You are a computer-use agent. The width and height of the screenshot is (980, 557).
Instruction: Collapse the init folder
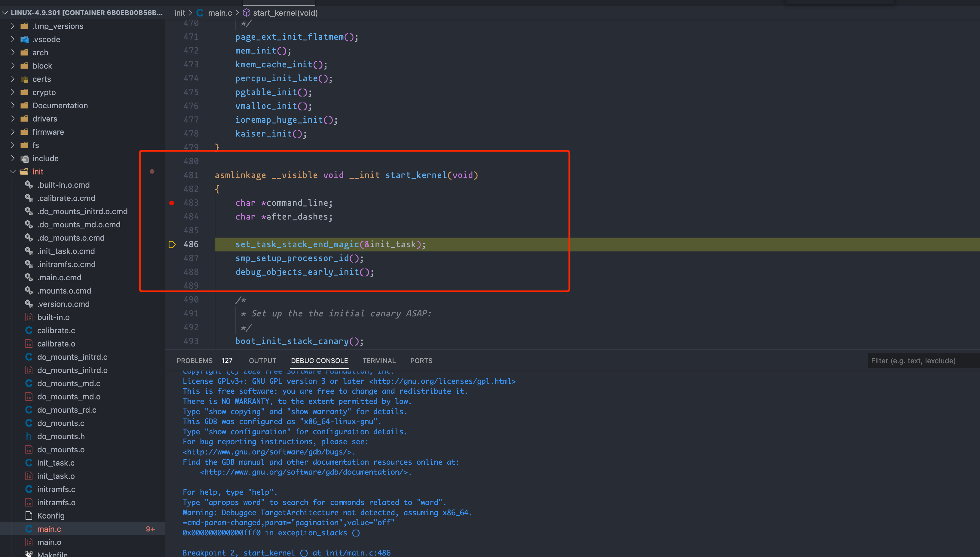13,172
